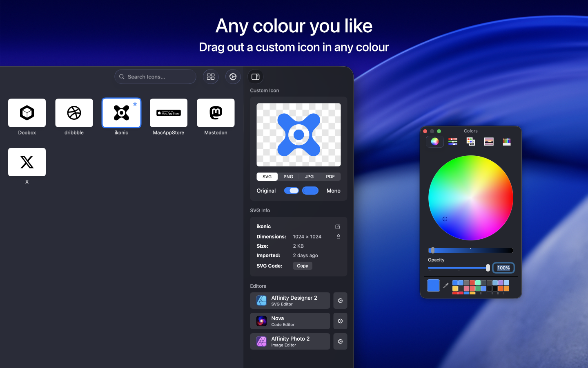This screenshot has width=588, height=368.
Task: Click the "Mono" label
Action: pyautogui.click(x=334, y=191)
